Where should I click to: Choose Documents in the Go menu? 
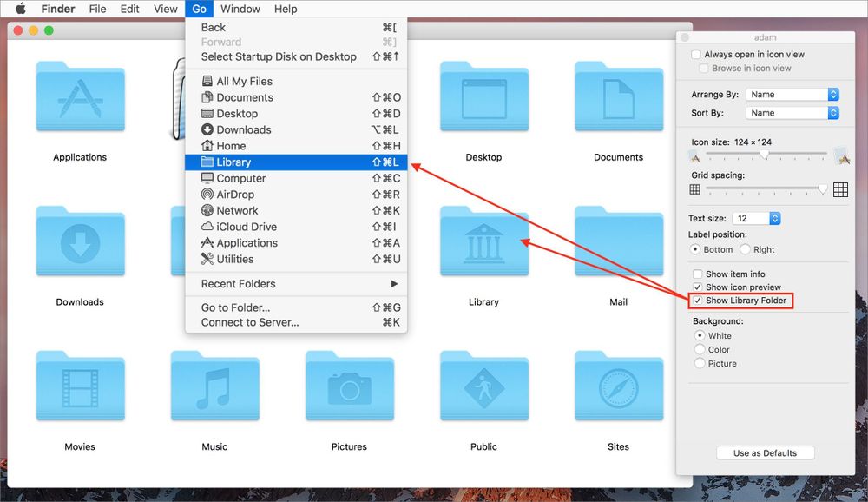click(296, 97)
